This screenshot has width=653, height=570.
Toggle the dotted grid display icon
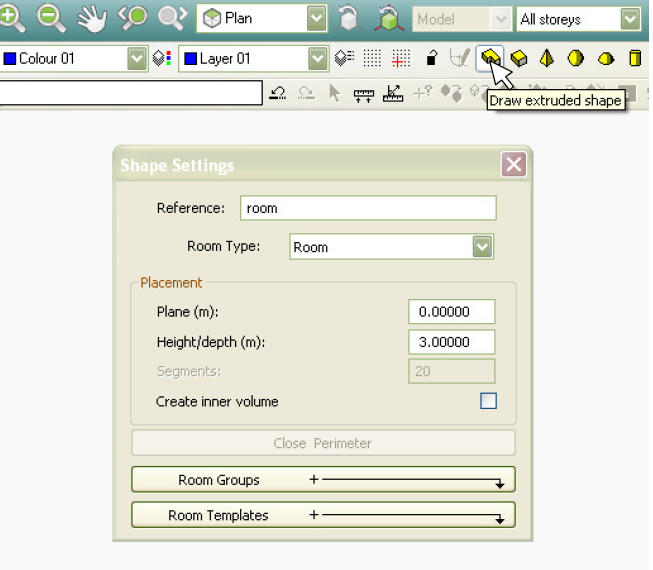pyautogui.click(x=372, y=58)
